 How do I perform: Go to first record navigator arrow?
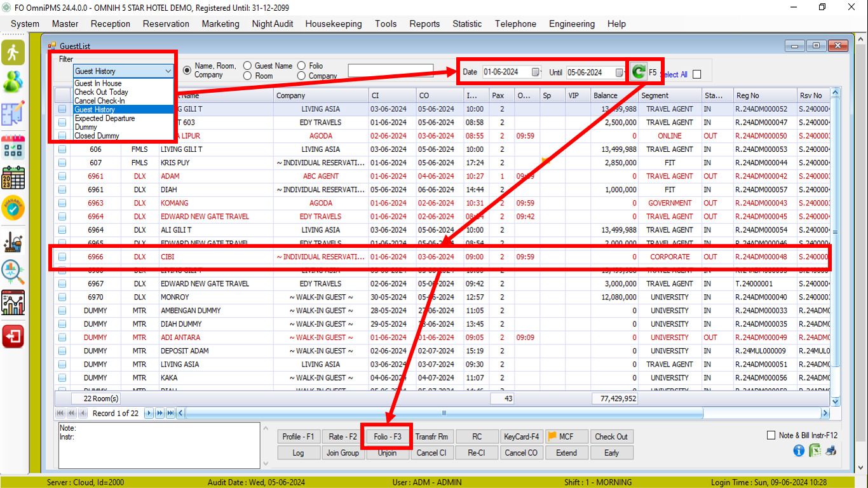(60, 413)
